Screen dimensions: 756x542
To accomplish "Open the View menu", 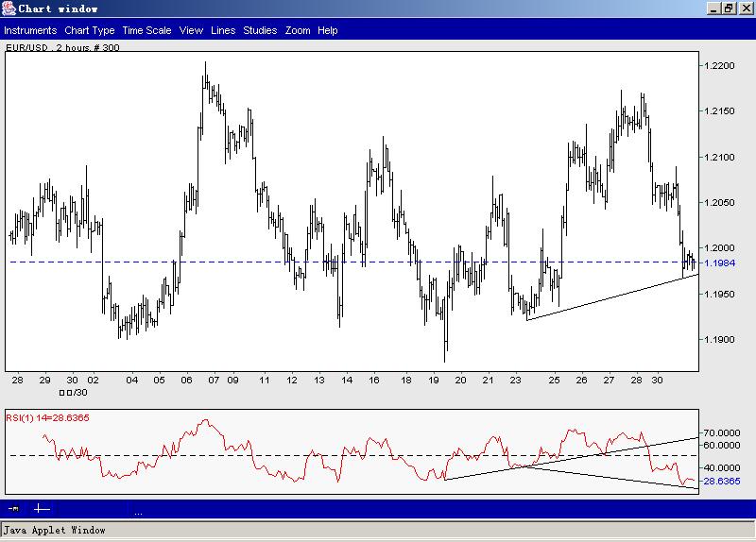I will pos(191,30).
